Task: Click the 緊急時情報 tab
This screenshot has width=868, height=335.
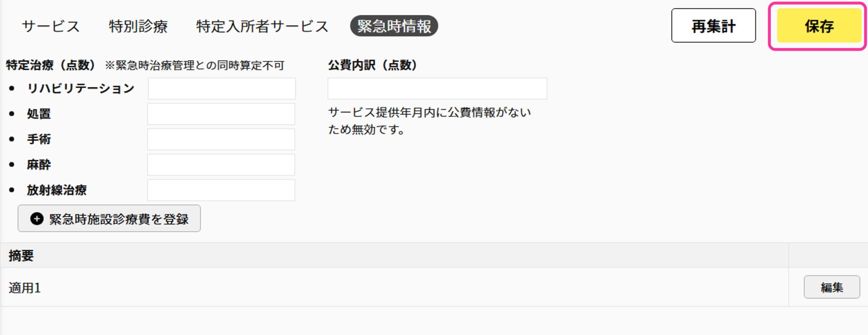Action: click(394, 26)
